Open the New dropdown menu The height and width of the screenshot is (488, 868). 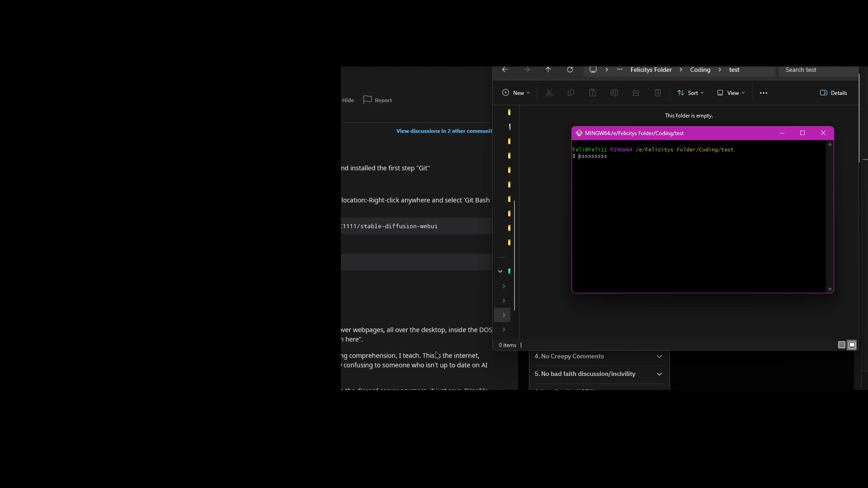click(516, 93)
